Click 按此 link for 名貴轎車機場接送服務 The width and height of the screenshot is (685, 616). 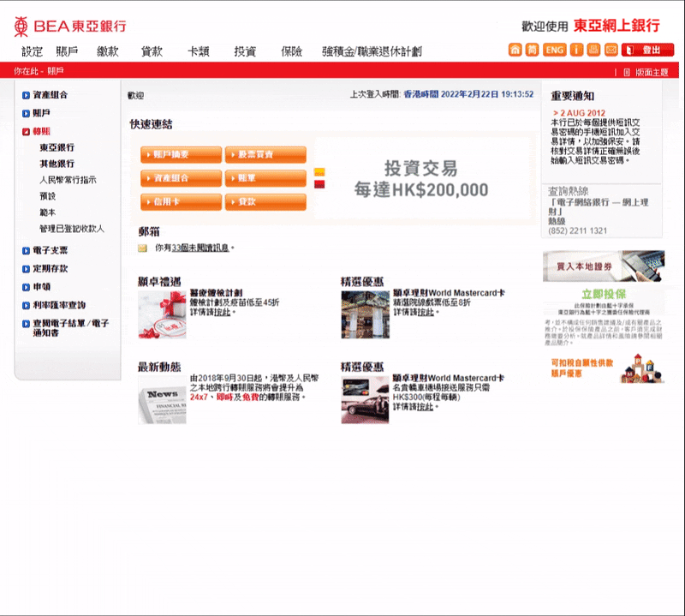click(425, 407)
